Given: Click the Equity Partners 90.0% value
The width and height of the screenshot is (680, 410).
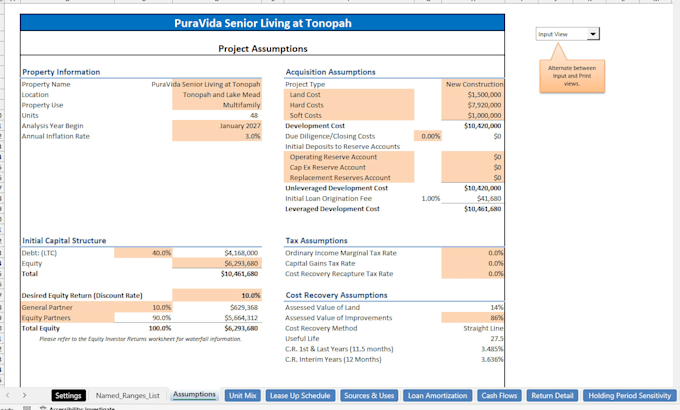Looking at the screenshot, I should pos(161,318).
